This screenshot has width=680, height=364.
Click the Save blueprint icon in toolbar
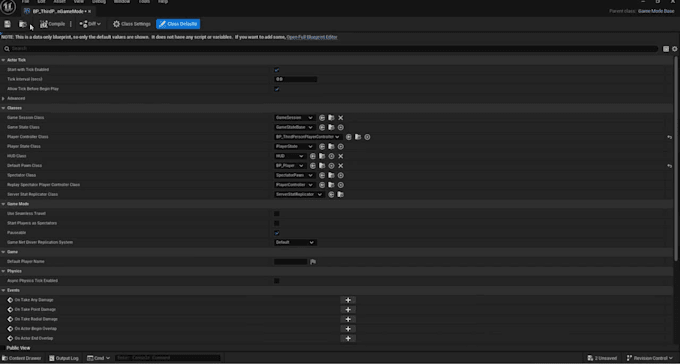pyautogui.click(x=7, y=24)
